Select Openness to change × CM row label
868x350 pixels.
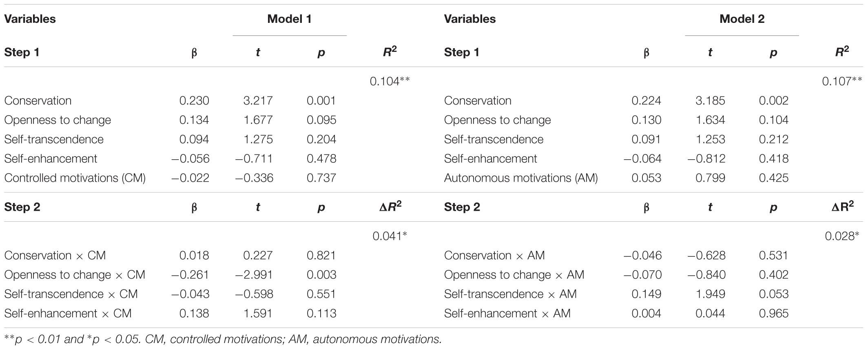[x=75, y=274]
